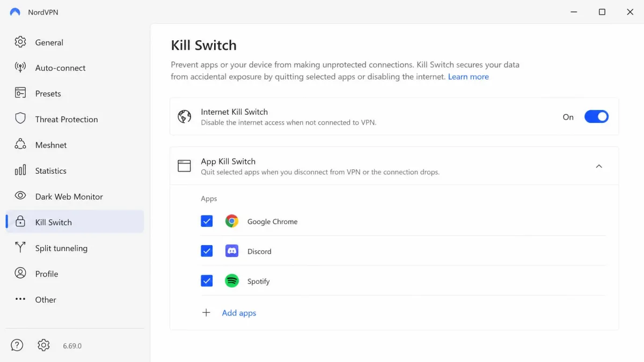644x362 pixels.
Task: Click the Discord app icon
Action: coord(232,250)
